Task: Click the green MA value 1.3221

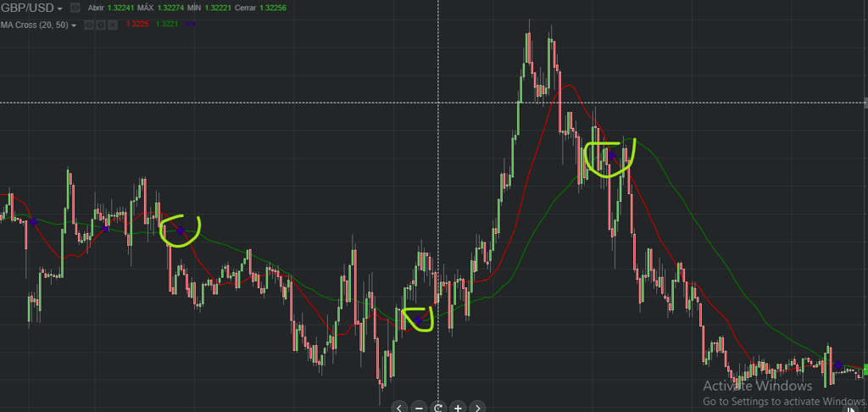Action: (167, 24)
